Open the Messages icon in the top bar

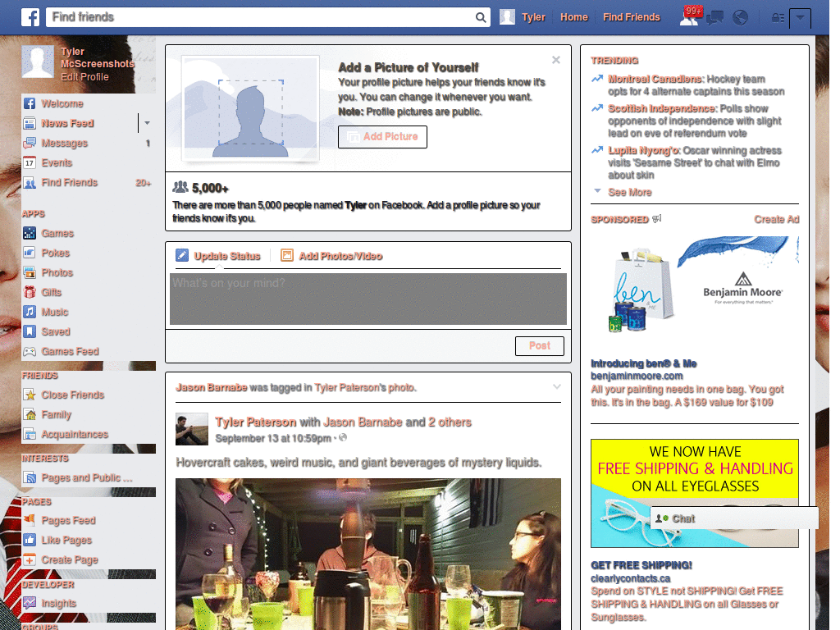click(x=714, y=16)
